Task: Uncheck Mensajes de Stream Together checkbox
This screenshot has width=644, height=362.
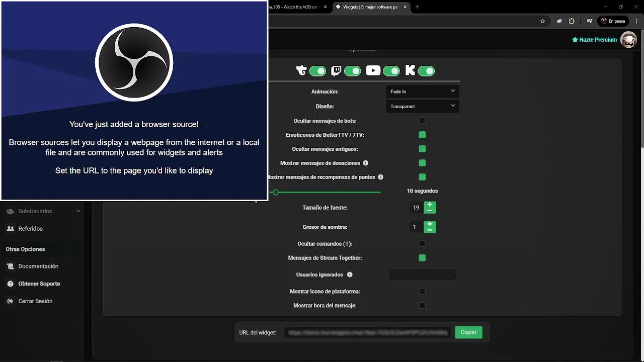Action: click(x=422, y=258)
